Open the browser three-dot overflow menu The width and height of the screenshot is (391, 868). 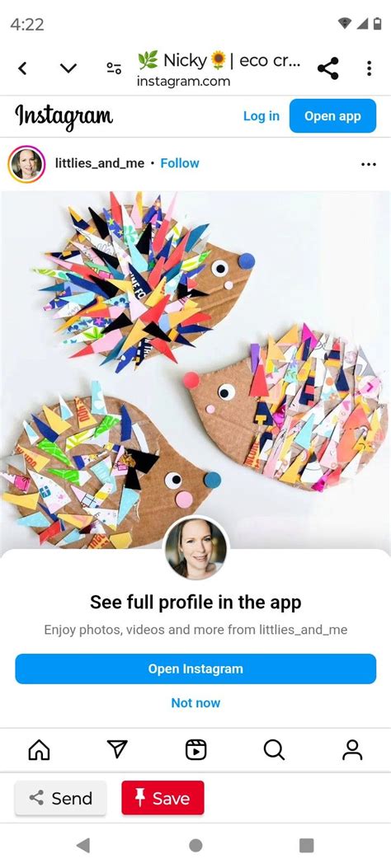(369, 68)
